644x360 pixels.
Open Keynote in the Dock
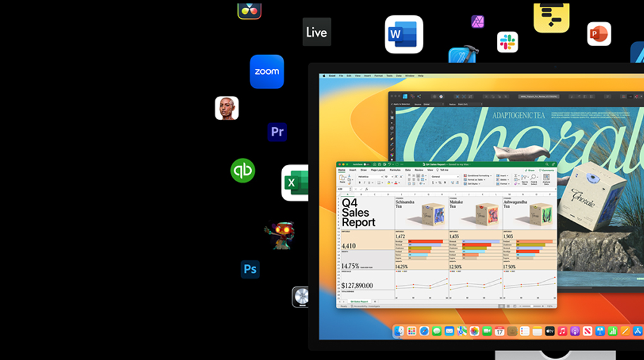coord(600,331)
